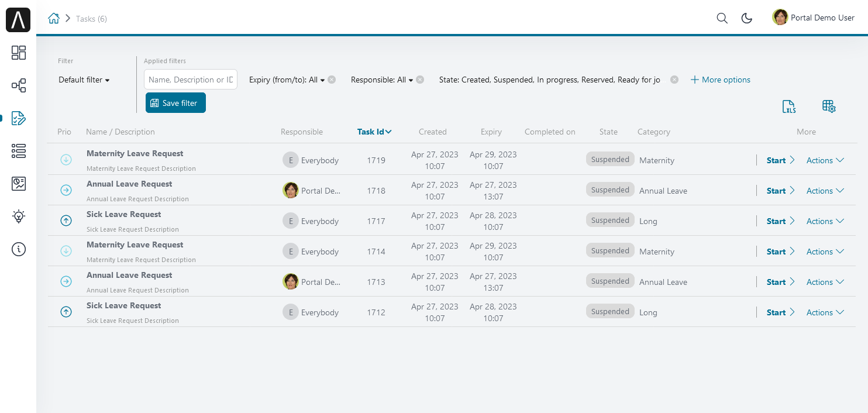Start Sick Leave task 1712
The height and width of the screenshot is (413, 868).
(x=780, y=312)
